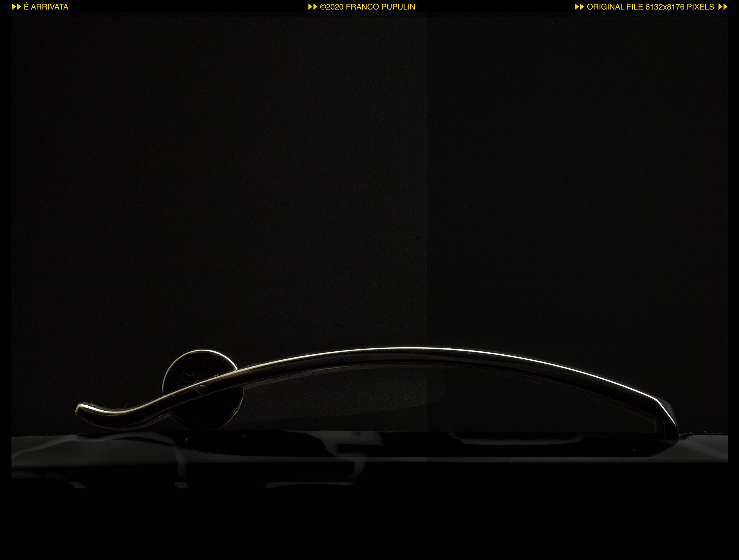Click the highlighted top of the arched bar
739x560 pixels.
(417, 348)
